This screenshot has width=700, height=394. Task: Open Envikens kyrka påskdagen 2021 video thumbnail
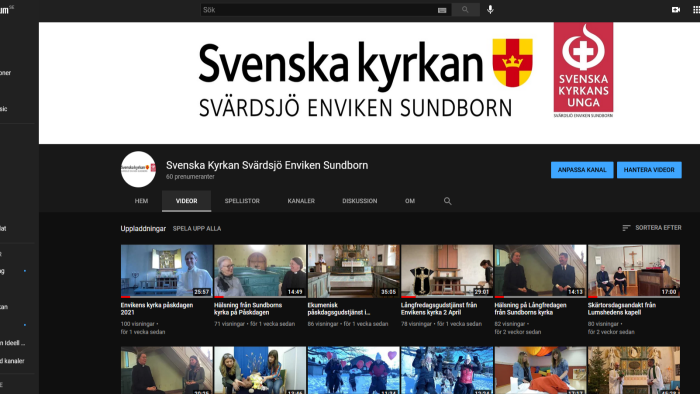point(167,271)
